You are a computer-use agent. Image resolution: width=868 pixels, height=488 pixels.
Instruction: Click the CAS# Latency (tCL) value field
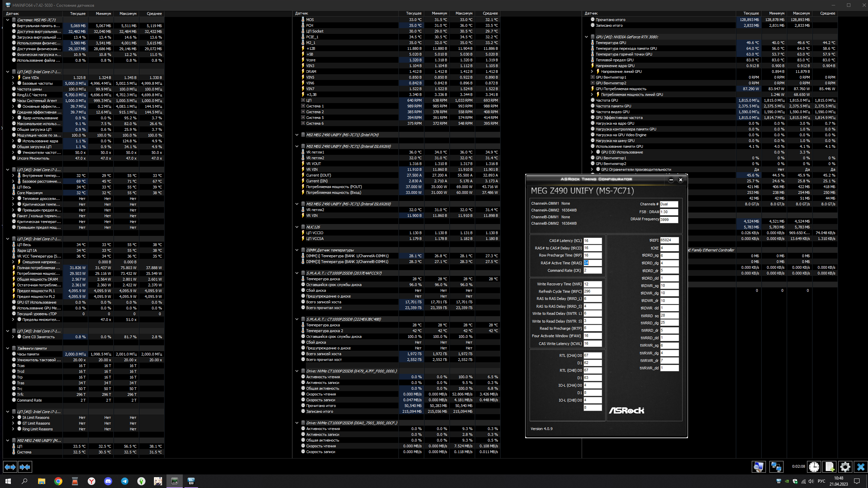592,241
